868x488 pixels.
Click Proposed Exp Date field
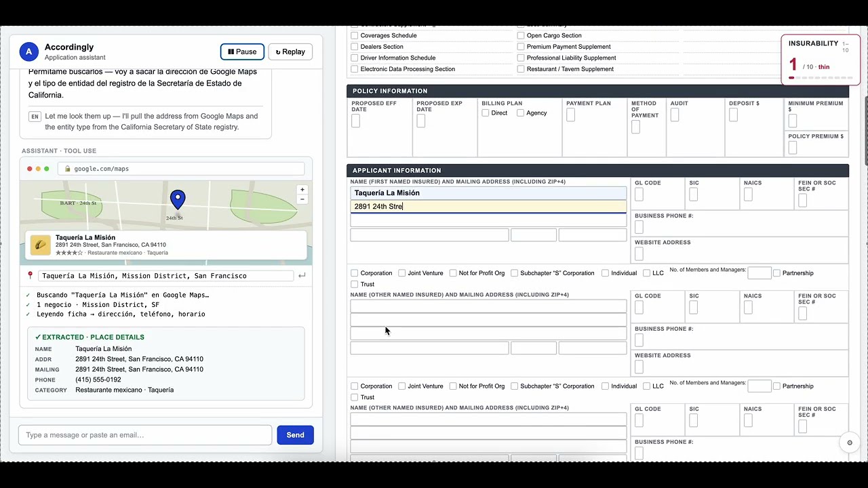[420, 121]
